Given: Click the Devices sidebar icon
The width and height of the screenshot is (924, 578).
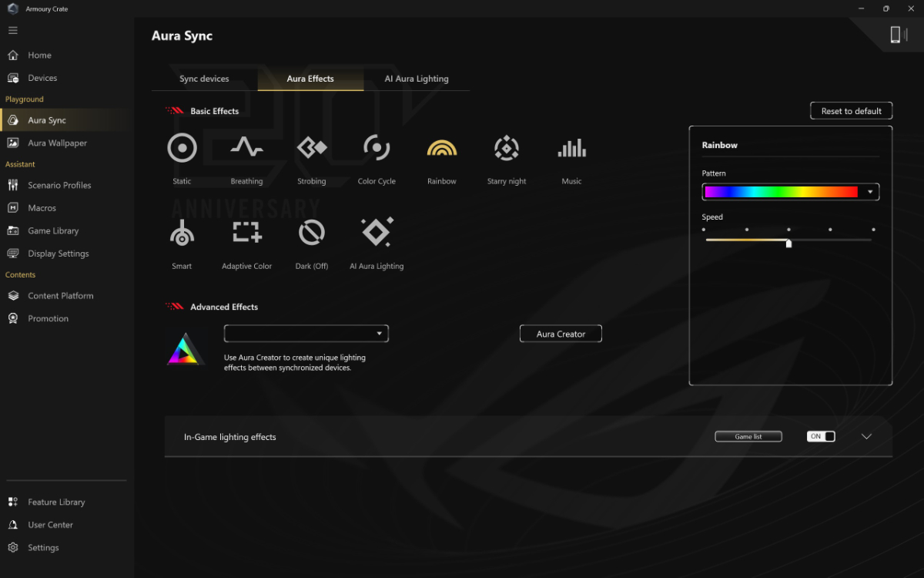Looking at the screenshot, I should pyautogui.click(x=13, y=78).
